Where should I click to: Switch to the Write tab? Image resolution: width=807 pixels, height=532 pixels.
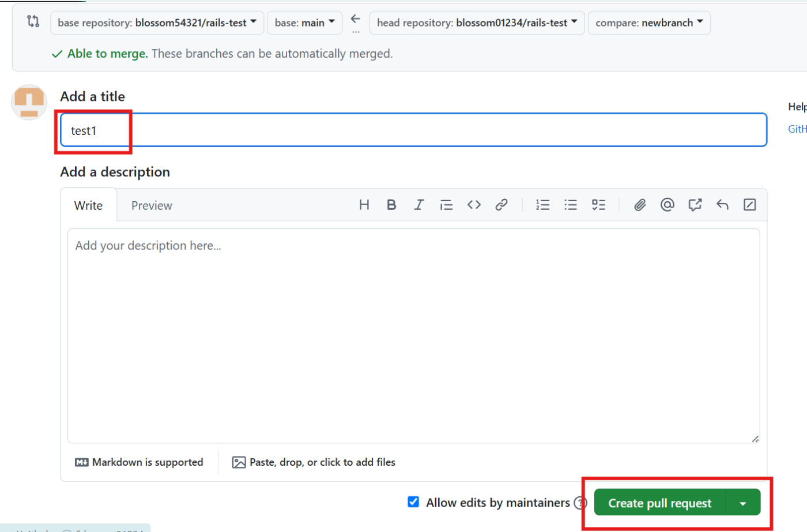point(88,206)
